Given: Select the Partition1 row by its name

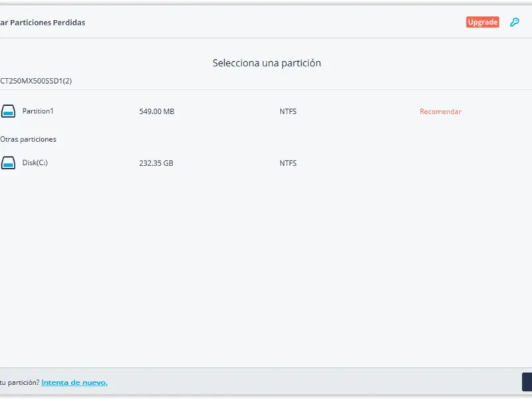Looking at the screenshot, I should pyautogui.click(x=38, y=111).
